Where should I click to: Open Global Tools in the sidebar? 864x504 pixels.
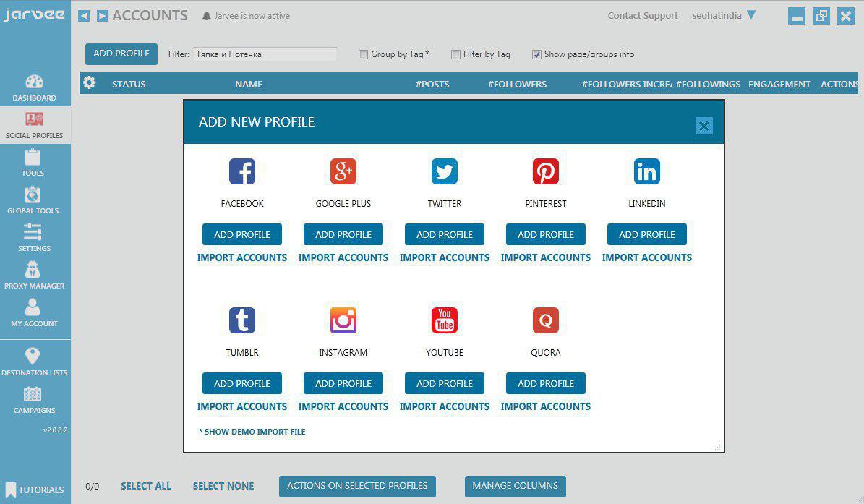tap(33, 200)
